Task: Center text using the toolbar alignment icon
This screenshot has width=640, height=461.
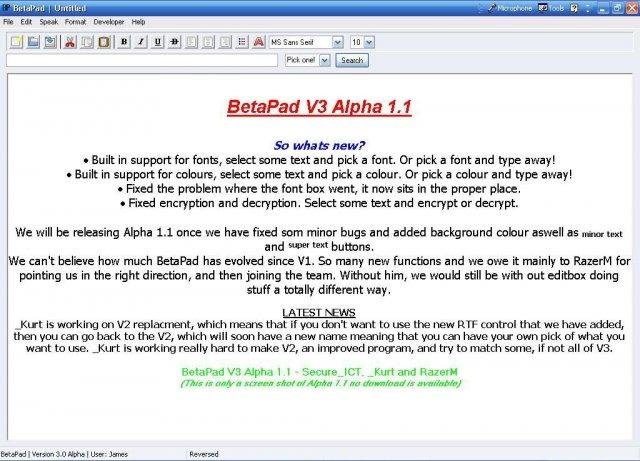Action: (x=208, y=42)
